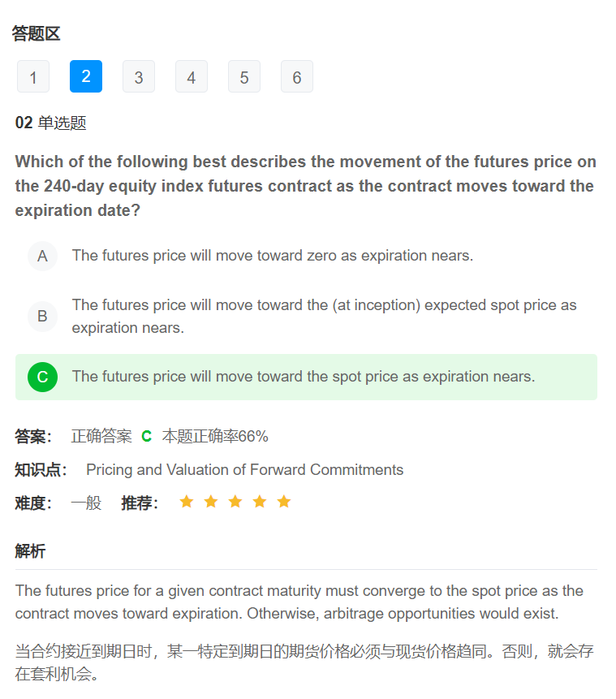Click the fifth recommendation star
616x699 pixels.
[x=284, y=502]
